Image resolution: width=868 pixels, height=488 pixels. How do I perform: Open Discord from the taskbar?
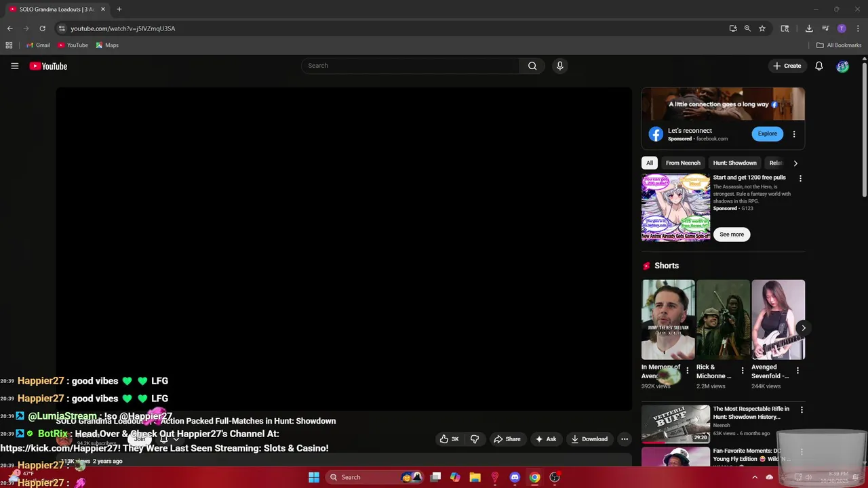(515, 477)
